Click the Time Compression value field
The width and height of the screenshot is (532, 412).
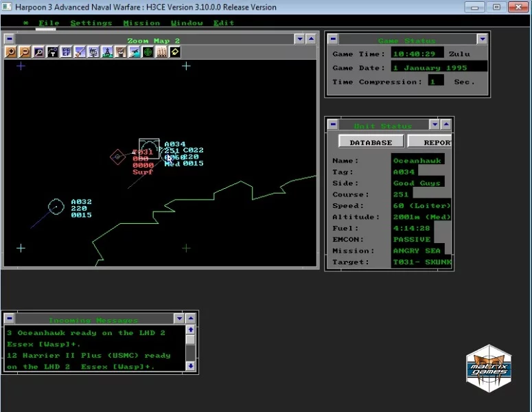(435, 81)
